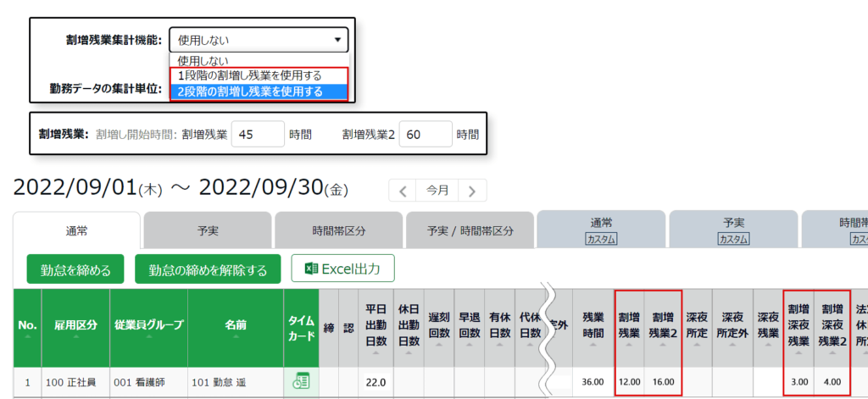
Task: Click 割増残業 hours input field showing 45
Action: coord(258,134)
